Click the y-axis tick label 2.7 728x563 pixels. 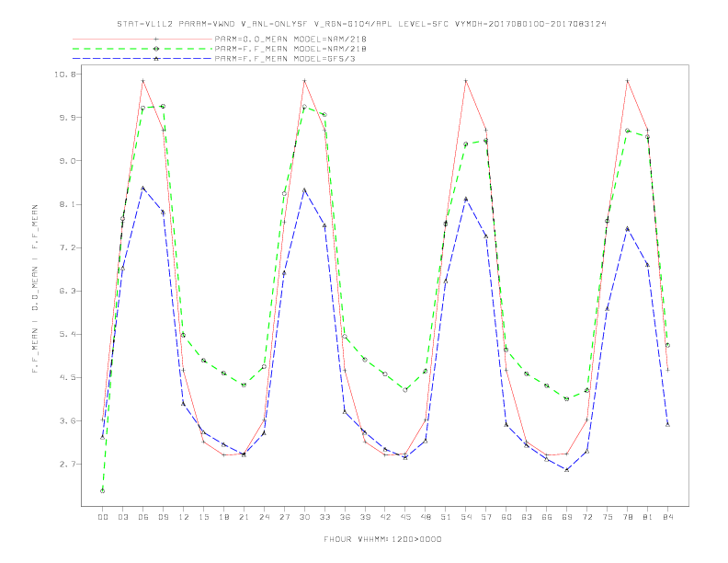pos(67,464)
